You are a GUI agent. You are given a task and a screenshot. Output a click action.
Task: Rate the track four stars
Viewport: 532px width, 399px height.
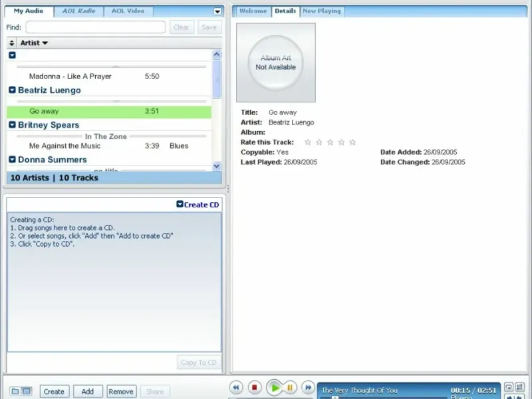(x=341, y=142)
